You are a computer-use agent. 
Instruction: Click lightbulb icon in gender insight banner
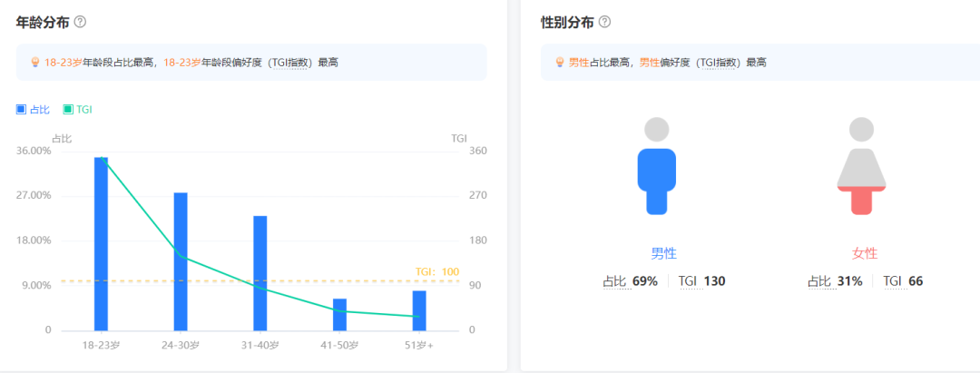(x=560, y=63)
